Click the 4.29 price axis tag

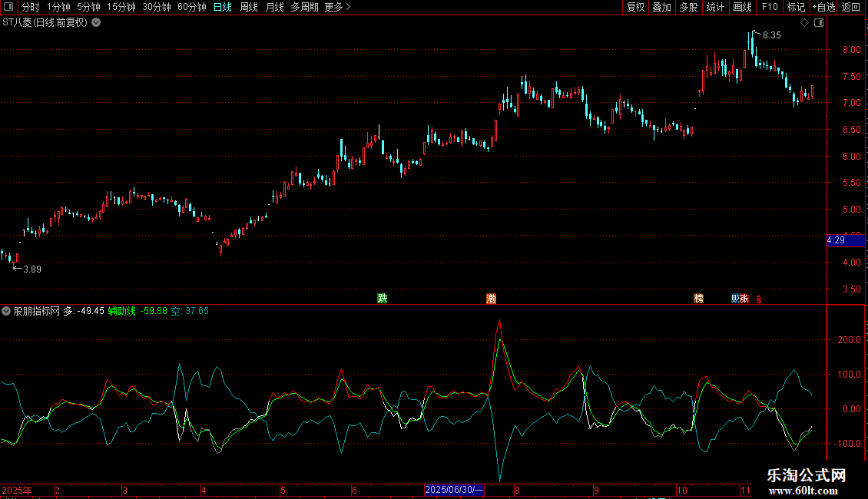point(845,240)
